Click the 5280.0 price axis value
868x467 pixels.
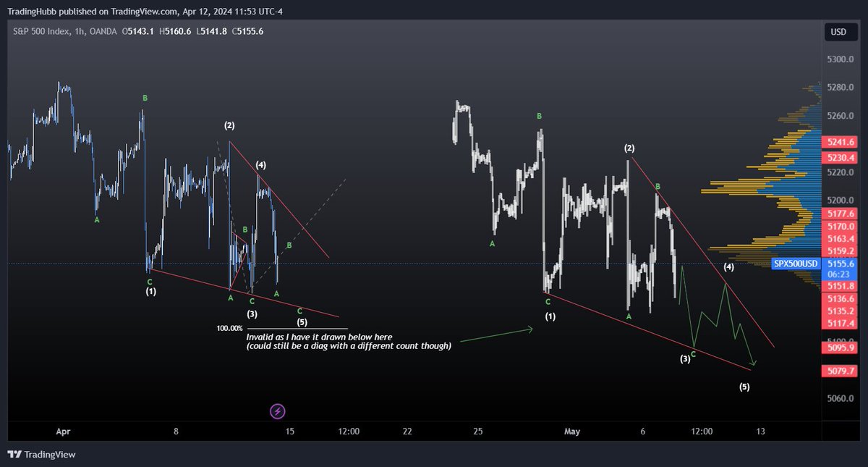coord(840,88)
